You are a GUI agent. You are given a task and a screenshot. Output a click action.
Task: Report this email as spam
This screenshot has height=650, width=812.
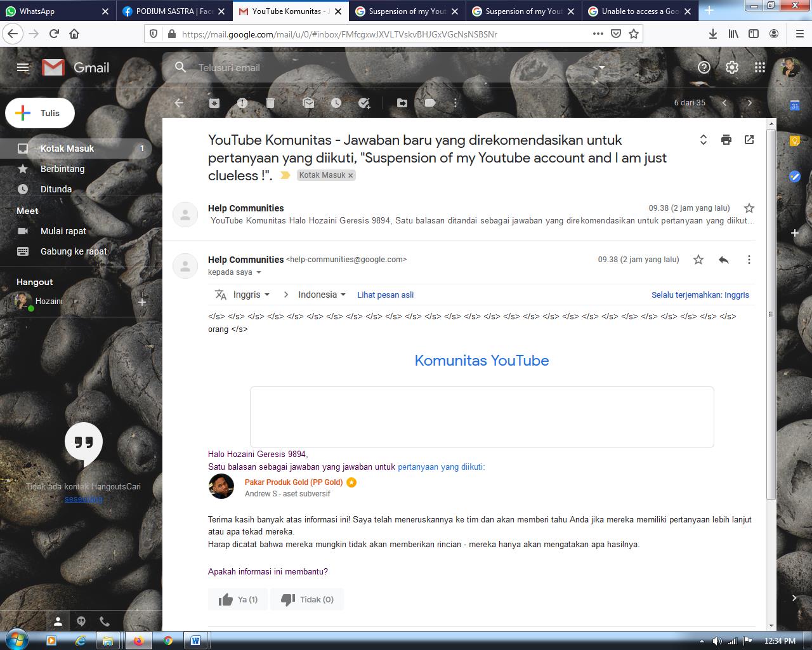tap(242, 103)
